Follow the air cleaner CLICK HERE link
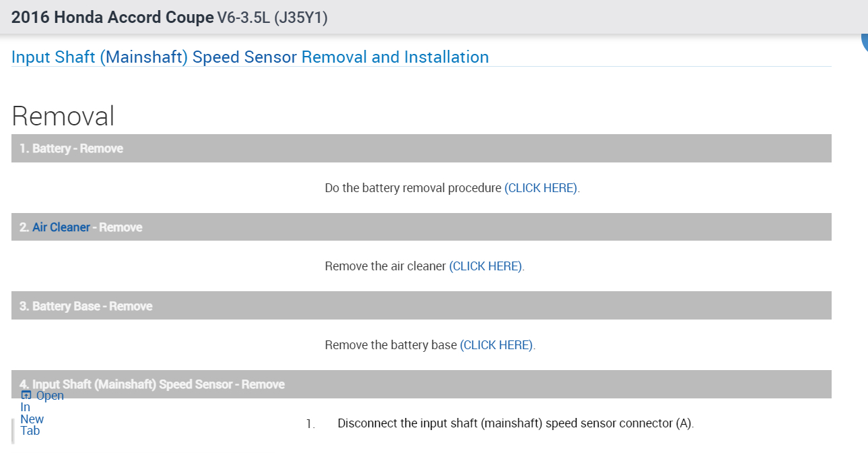The width and height of the screenshot is (868, 453). [486, 266]
